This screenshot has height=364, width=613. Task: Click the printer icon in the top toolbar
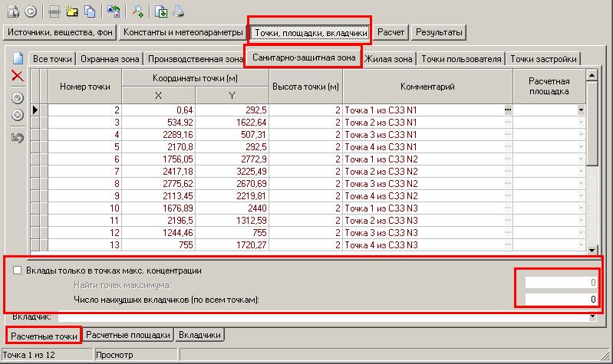(x=178, y=11)
